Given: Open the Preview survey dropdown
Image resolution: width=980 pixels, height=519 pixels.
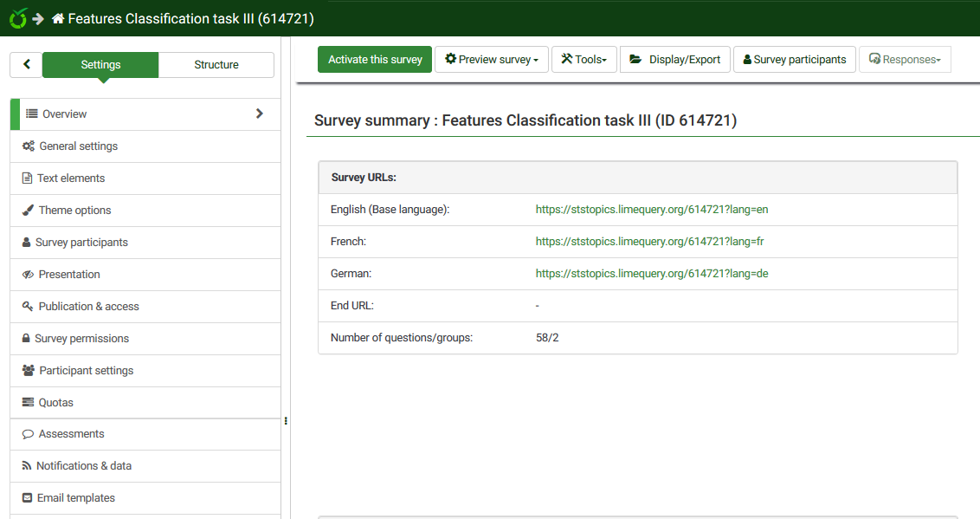Looking at the screenshot, I should (x=491, y=60).
